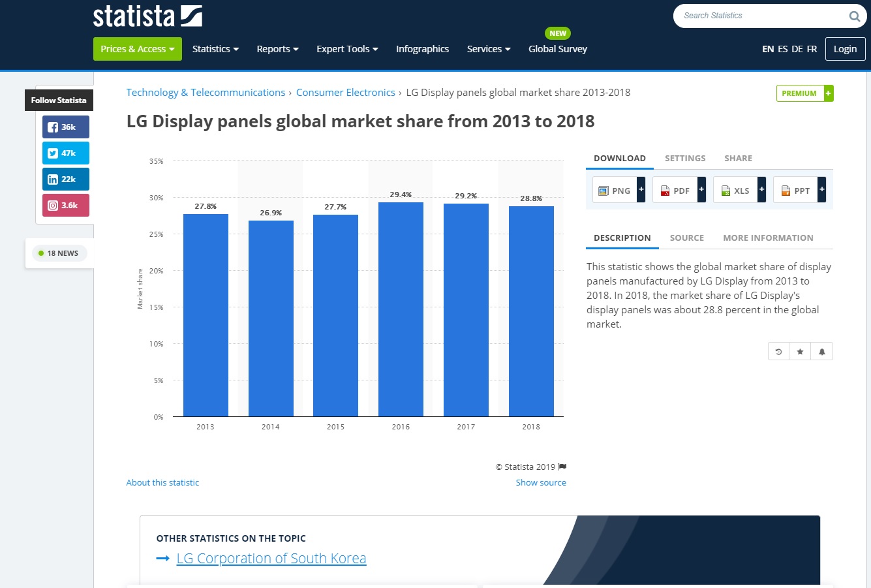
Task: Switch to the DOWNLOAD tab
Action: [620, 159]
